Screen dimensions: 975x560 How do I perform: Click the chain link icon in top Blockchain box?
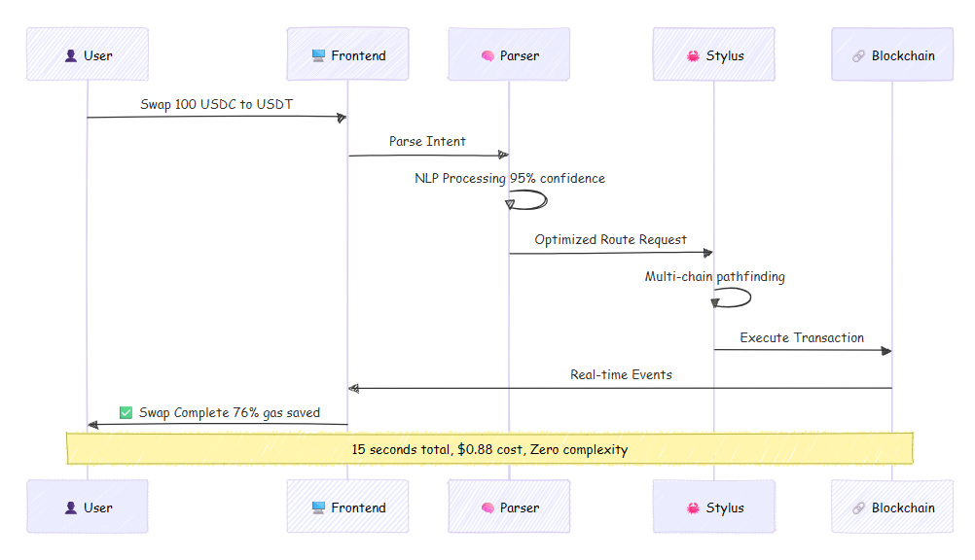pos(858,55)
